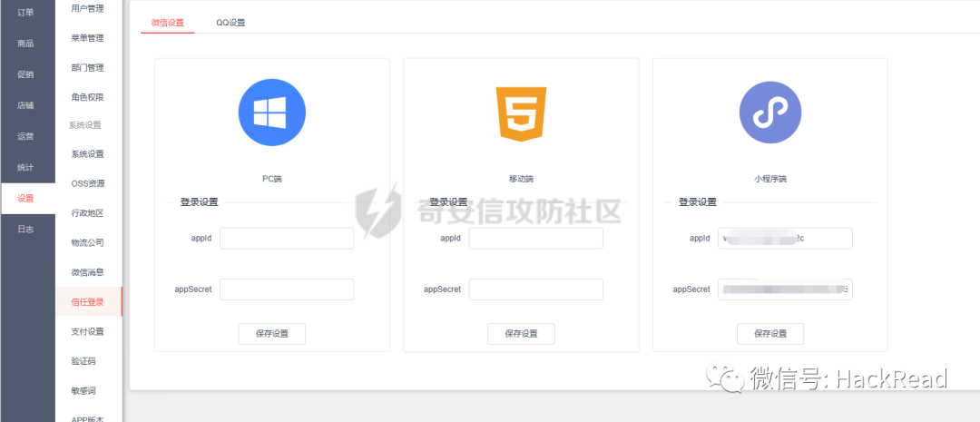The width and height of the screenshot is (980, 422).
Task: Open 系统设置 submenu item
Action: click(87, 153)
